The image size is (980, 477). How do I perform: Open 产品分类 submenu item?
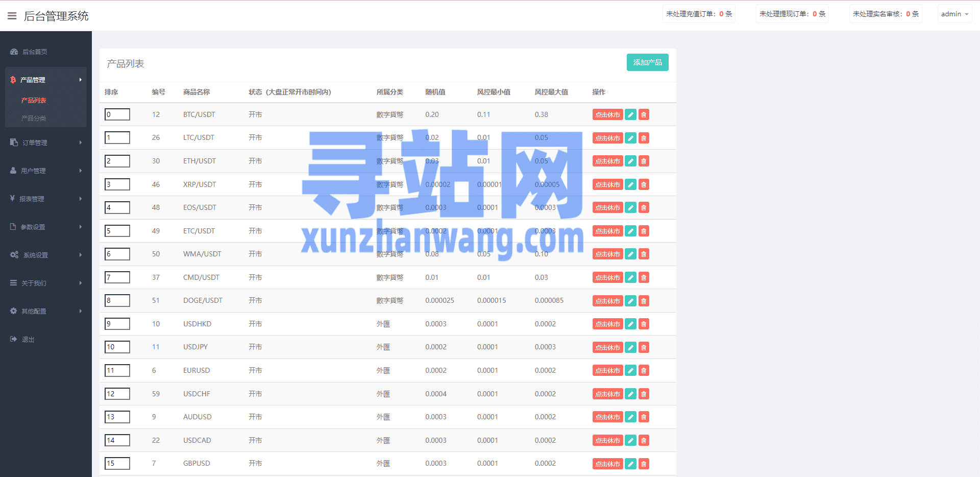(x=34, y=118)
